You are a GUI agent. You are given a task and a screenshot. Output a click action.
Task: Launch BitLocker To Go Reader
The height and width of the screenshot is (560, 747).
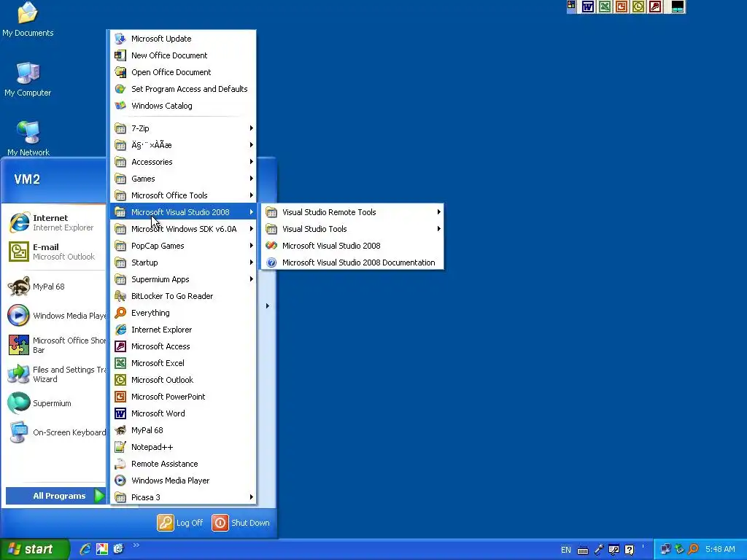(183, 296)
